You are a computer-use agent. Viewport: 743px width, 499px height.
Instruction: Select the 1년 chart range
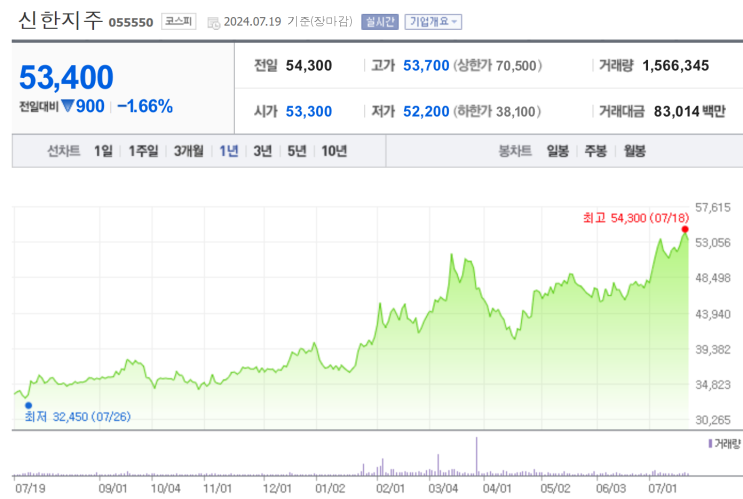pyautogui.click(x=229, y=151)
